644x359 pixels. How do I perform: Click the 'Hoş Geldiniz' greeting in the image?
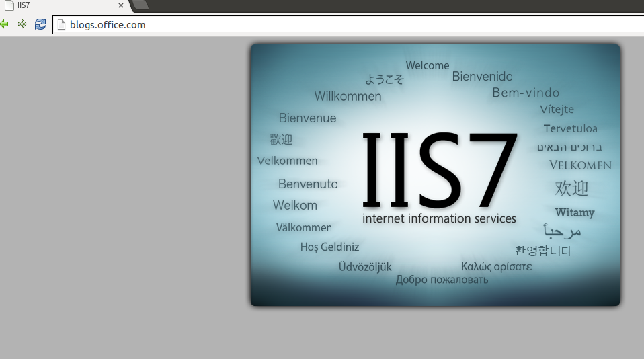[x=329, y=247]
